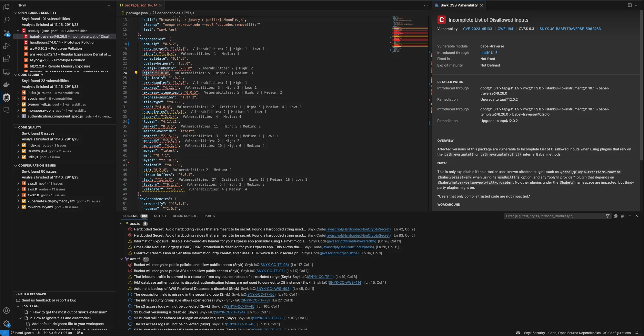Expand index.js routes under Code Security
The height and width of the screenshot is (336, 644).
point(18,93)
